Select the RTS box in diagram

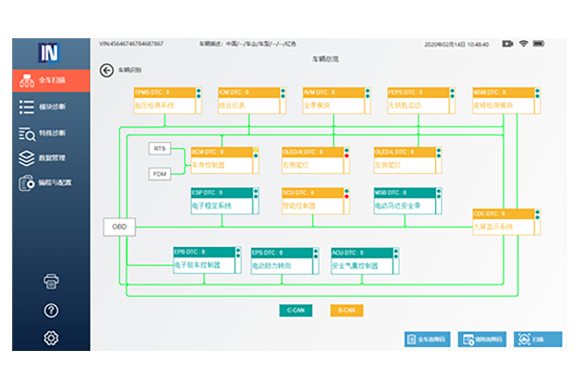coord(160,148)
